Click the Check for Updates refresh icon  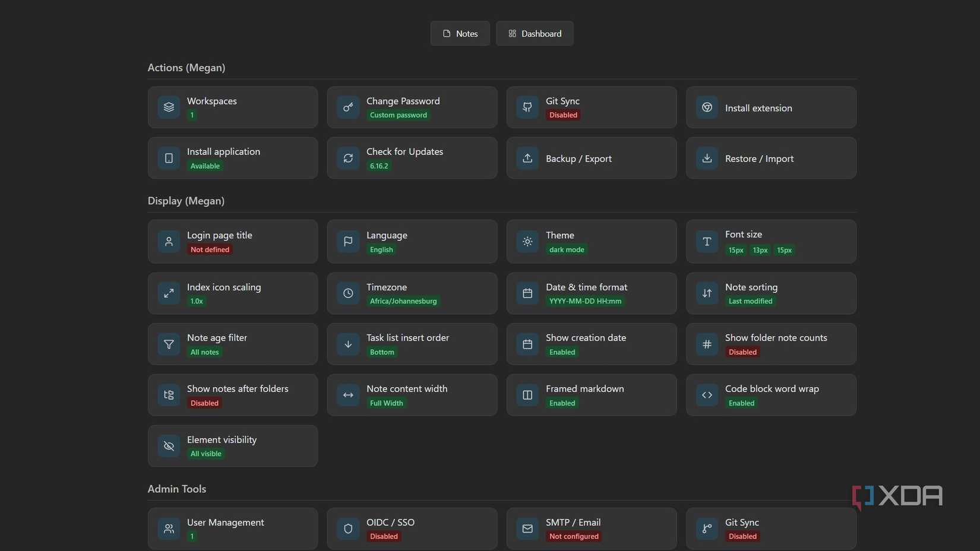tap(348, 158)
